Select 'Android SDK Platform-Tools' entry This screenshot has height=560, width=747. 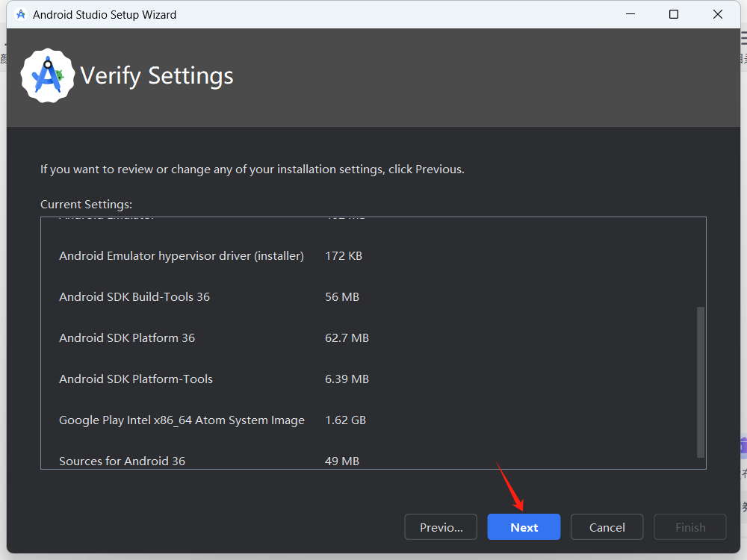[x=136, y=379]
